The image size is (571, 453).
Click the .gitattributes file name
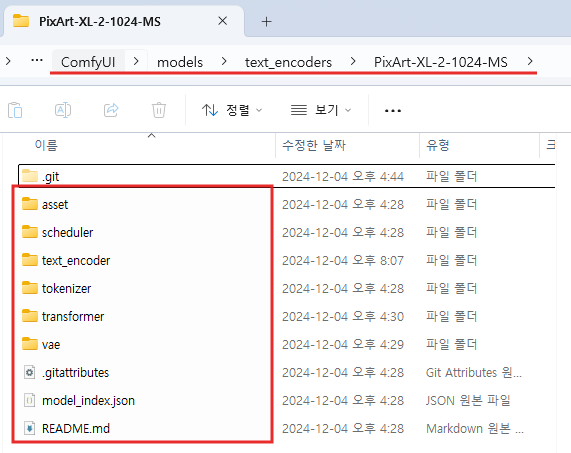point(75,373)
